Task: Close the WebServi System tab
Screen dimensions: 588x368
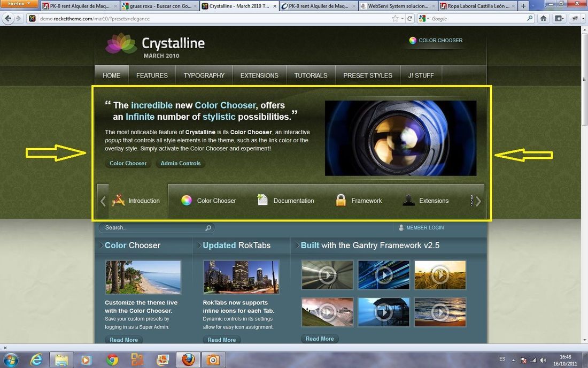Action: pos(434,6)
